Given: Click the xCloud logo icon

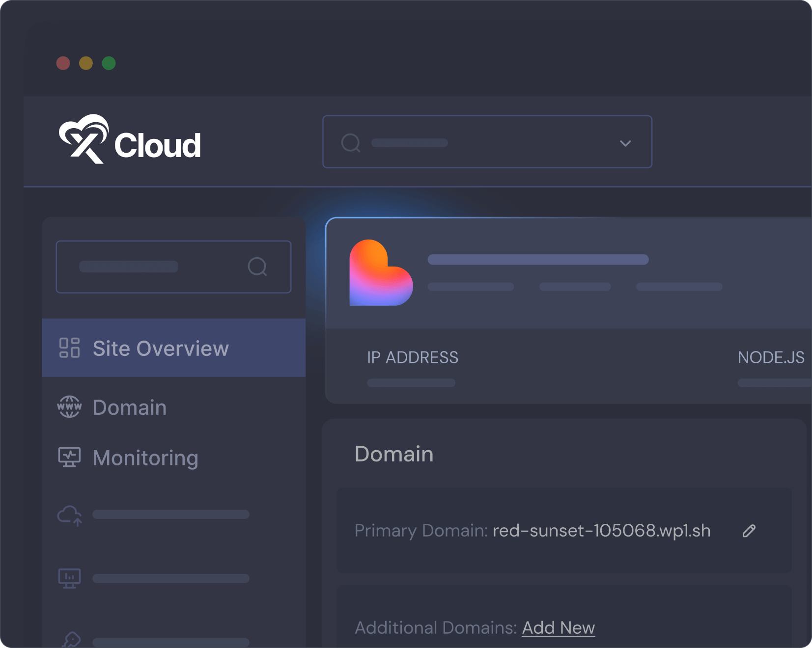Looking at the screenshot, I should coord(84,139).
